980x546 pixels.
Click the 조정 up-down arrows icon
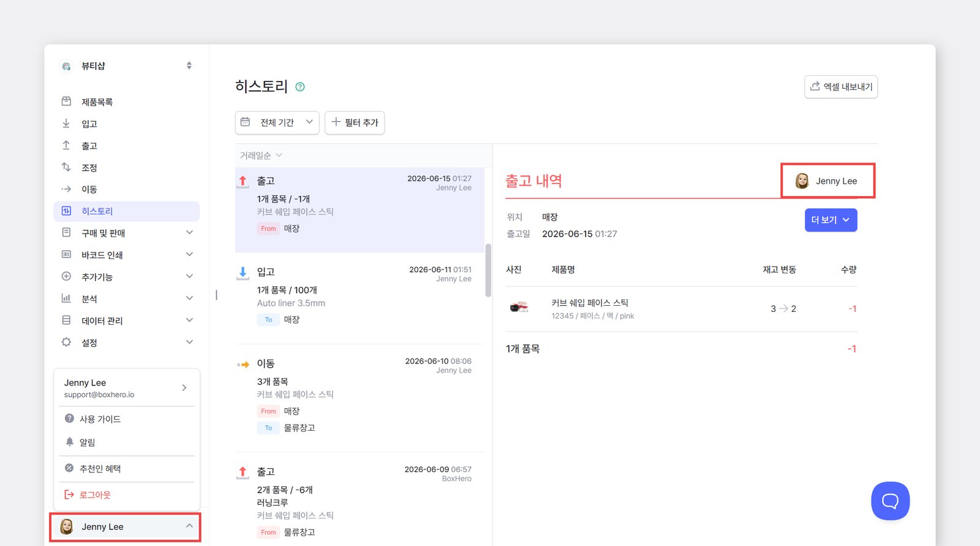[66, 167]
